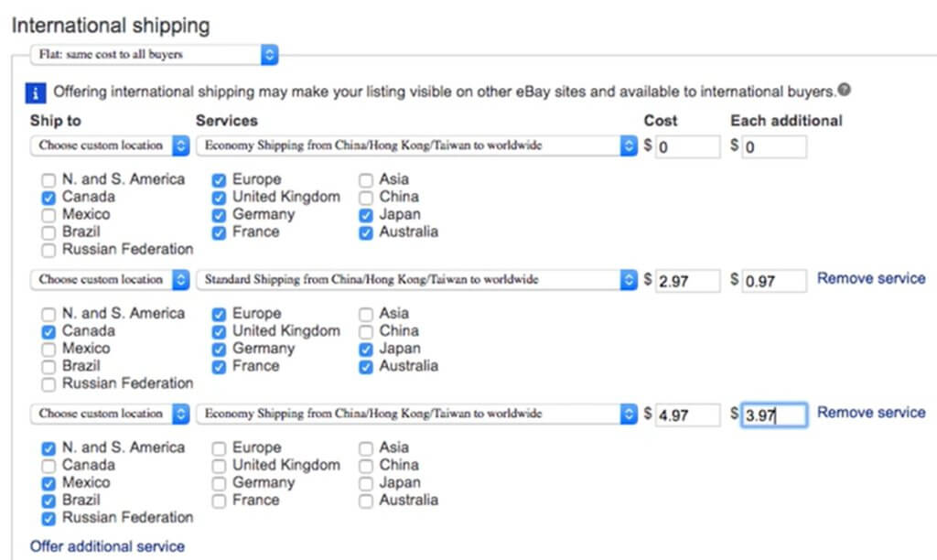
Task: Check Mexico under the Standard Shipping service
Action: (48, 348)
